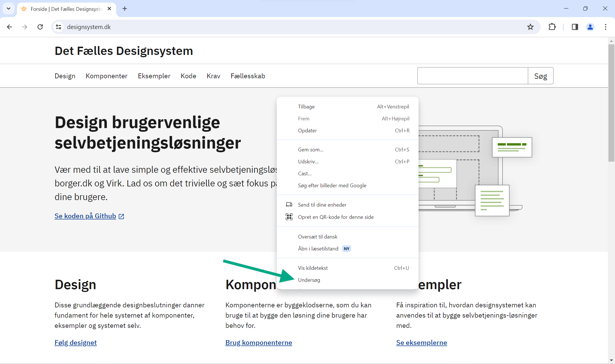Click the QR-code icon in context menu
The image size is (615, 364).
[289, 217]
